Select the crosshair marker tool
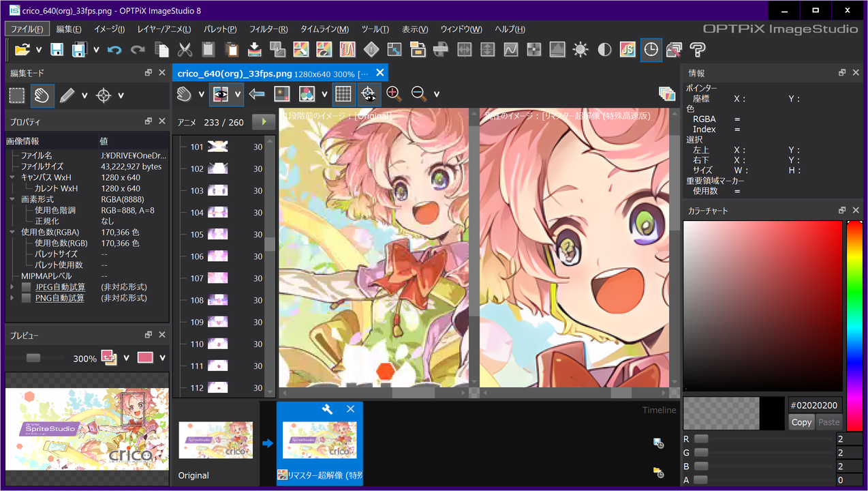This screenshot has height=491, width=868. click(104, 95)
